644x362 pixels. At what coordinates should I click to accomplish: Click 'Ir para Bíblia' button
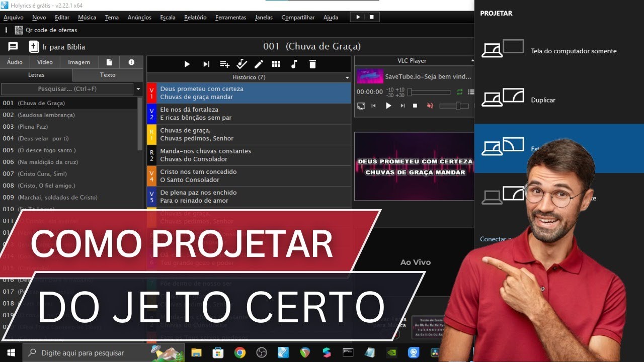coord(57,47)
